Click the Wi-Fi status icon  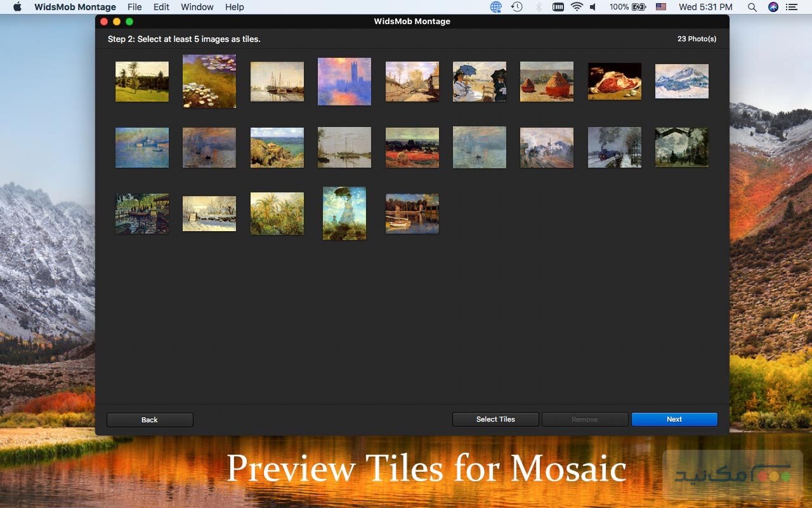(x=576, y=7)
